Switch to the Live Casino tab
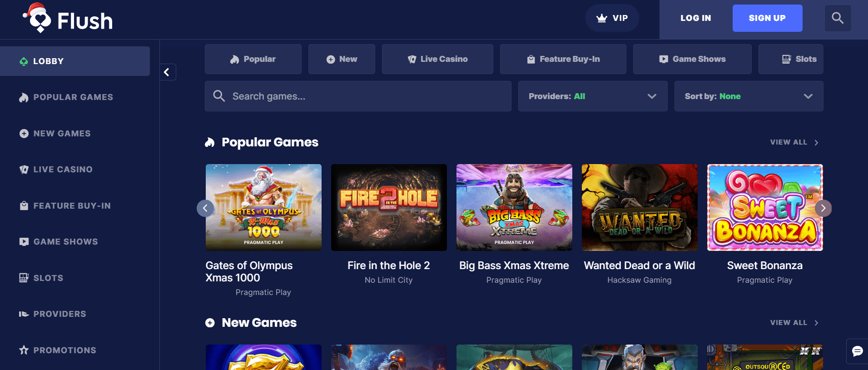The image size is (868, 370). click(x=437, y=59)
